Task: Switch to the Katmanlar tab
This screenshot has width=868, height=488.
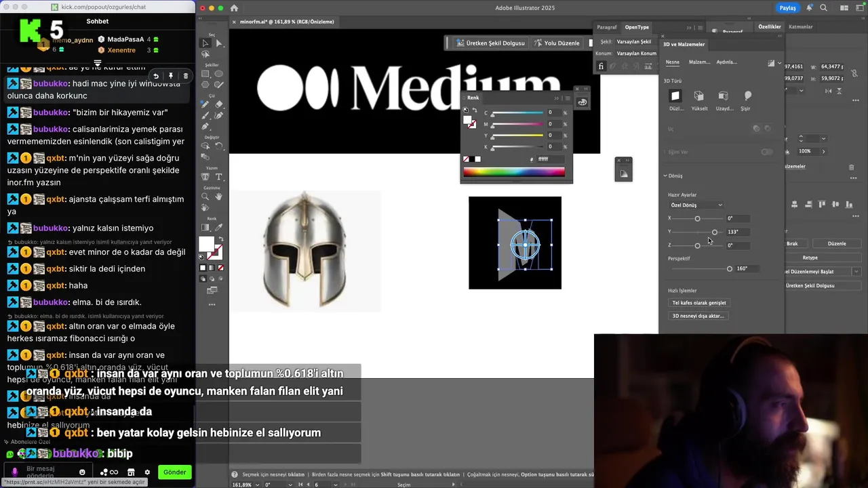Action: point(801,26)
